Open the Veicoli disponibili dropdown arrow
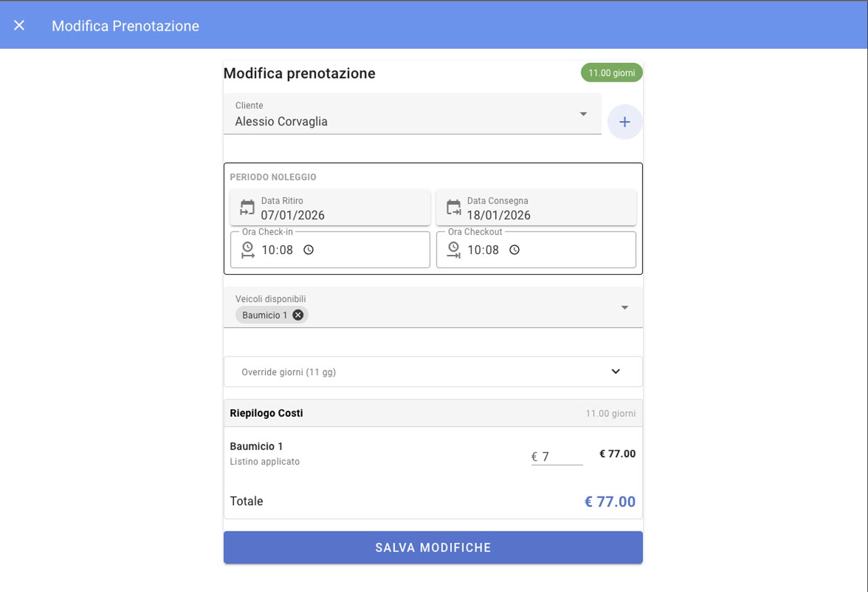Viewport: 868px width, 592px height. click(x=624, y=308)
